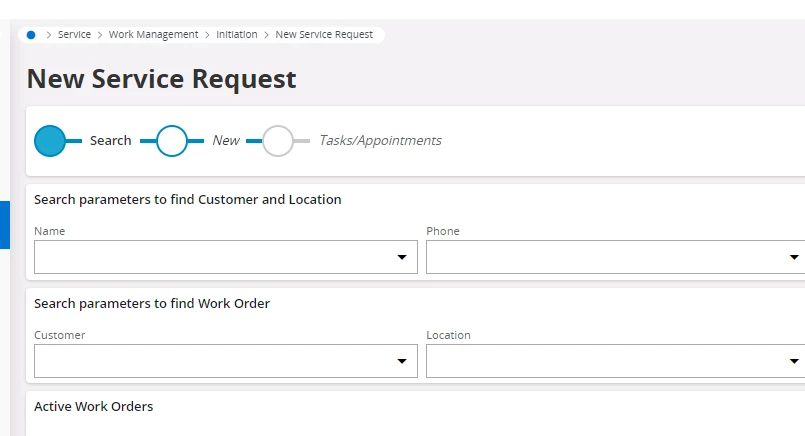Viewport: 805px width, 436px height.
Task: Select the Initiation breadcrumb item
Action: [236, 34]
